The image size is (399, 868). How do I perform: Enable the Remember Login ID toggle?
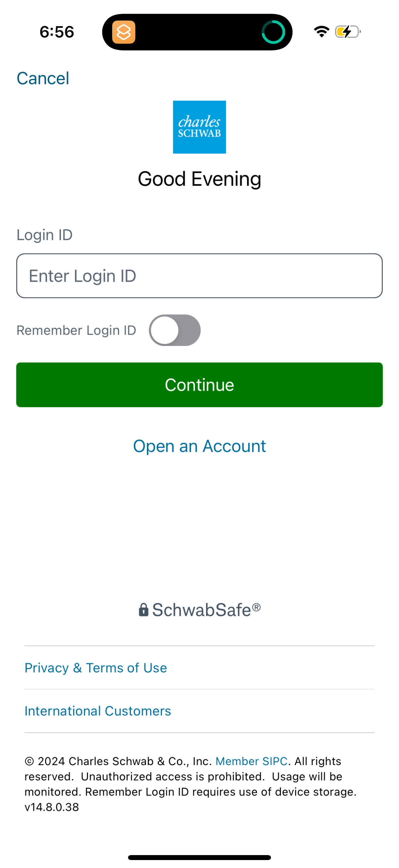pos(174,330)
